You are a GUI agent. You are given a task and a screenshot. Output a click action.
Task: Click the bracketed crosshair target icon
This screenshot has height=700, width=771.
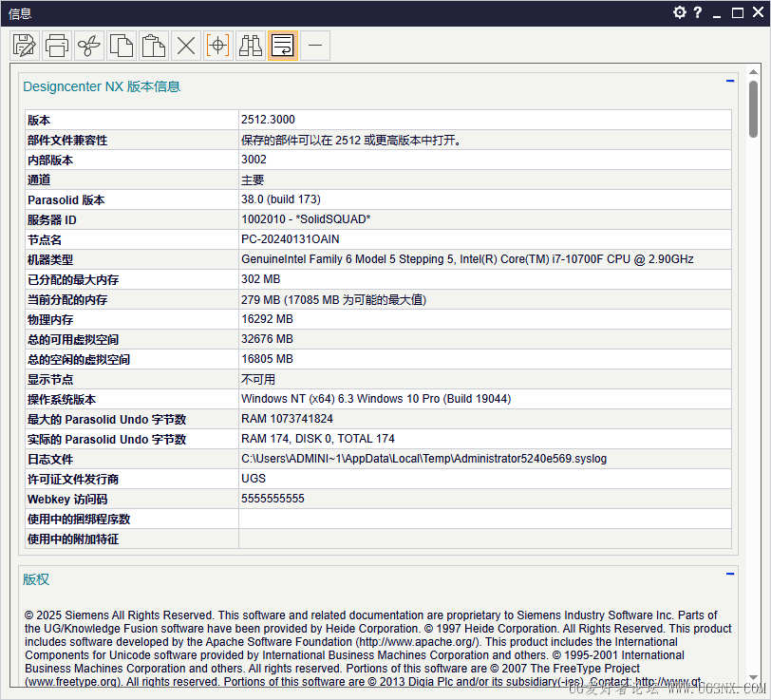tap(217, 46)
